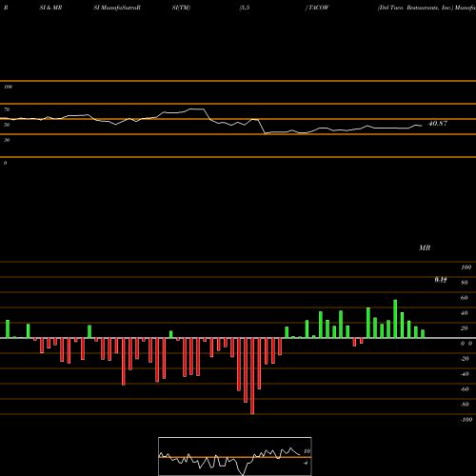Image resolution: width=476 pixels, height=476 pixels.
Task: Click the RSI axis label 0 at left
Action: (5, 163)
